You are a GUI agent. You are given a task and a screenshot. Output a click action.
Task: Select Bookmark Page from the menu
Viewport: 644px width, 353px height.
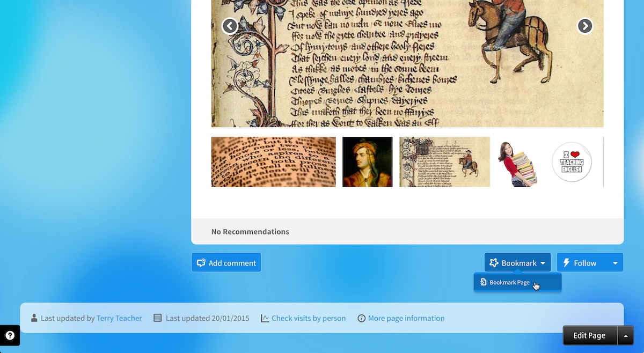click(x=509, y=282)
